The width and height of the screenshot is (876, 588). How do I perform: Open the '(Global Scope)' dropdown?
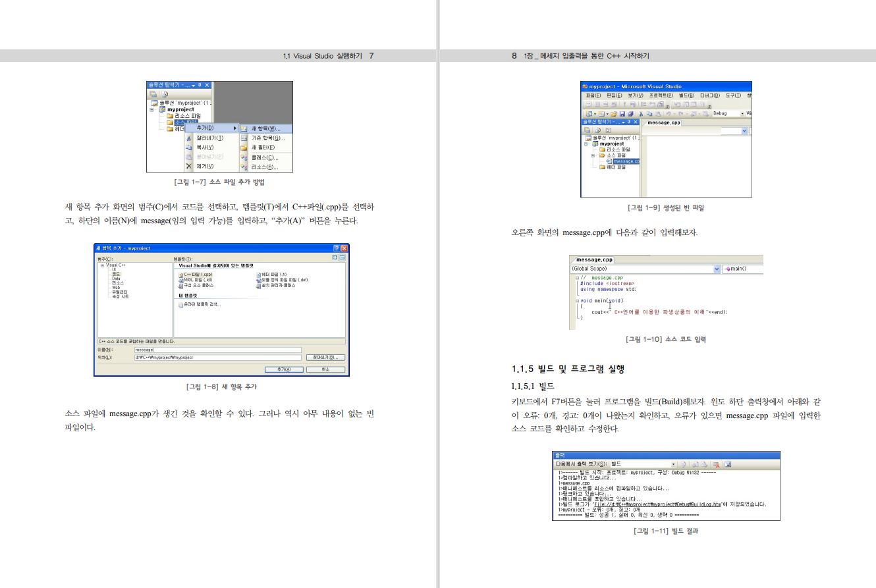(x=644, y=269)
